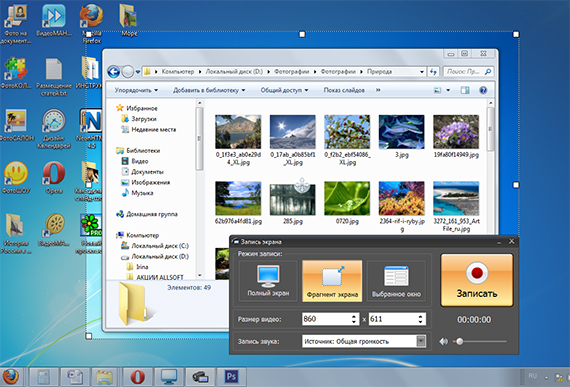Select Полный экран recording mode
This screenshot has width=570, height=387.
(x=268, y=281)
